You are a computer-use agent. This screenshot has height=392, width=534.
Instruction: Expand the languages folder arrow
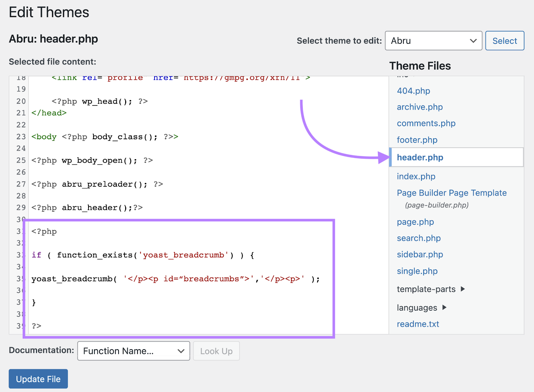(x=444, y=307)
